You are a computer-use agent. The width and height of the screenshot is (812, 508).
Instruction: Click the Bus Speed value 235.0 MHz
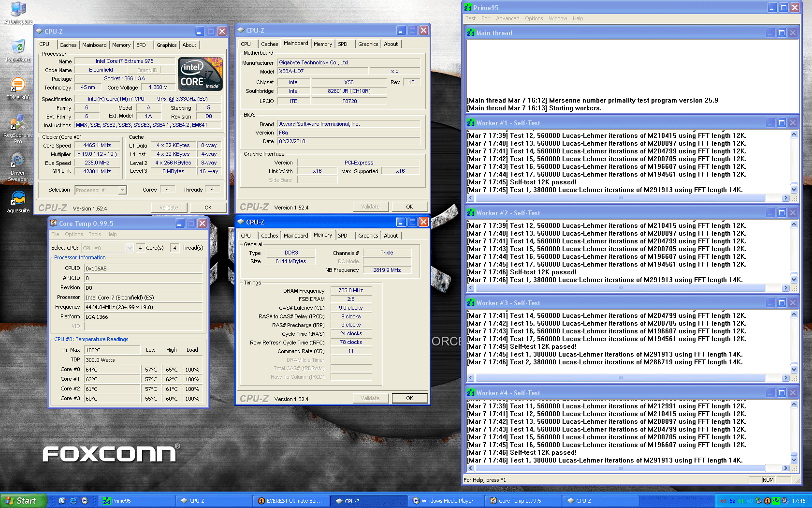click(97, 163)
